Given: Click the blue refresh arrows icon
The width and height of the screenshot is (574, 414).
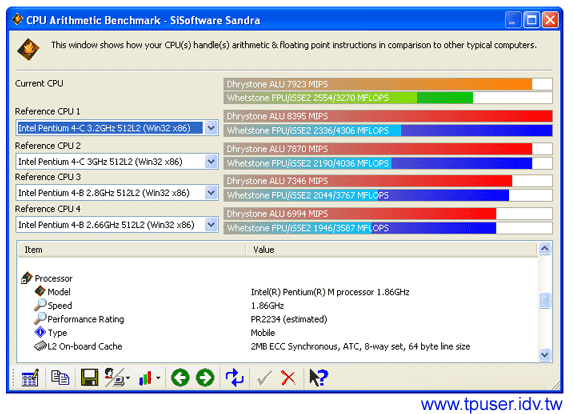Looking at the screenshot, I should [234, 378].
